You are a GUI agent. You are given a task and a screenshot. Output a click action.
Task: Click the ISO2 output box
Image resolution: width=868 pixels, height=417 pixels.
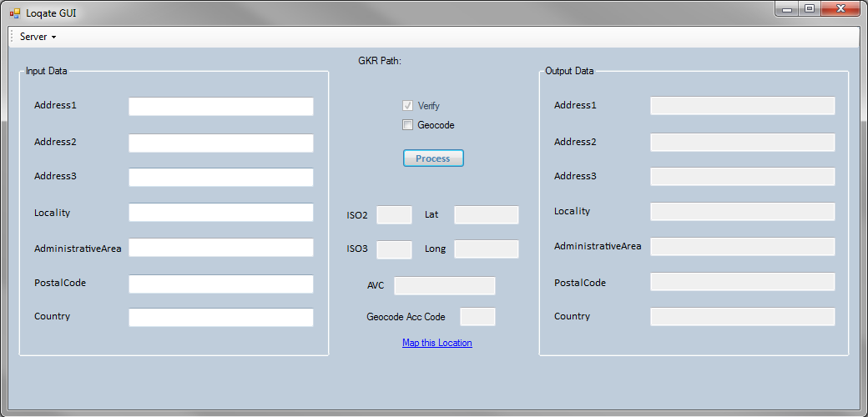[x=394, y=214]
